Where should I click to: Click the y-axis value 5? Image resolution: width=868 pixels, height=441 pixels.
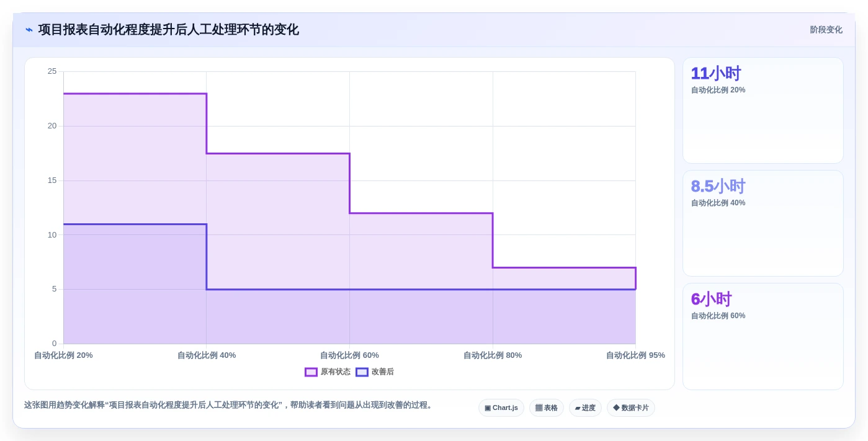pos(54,289)
